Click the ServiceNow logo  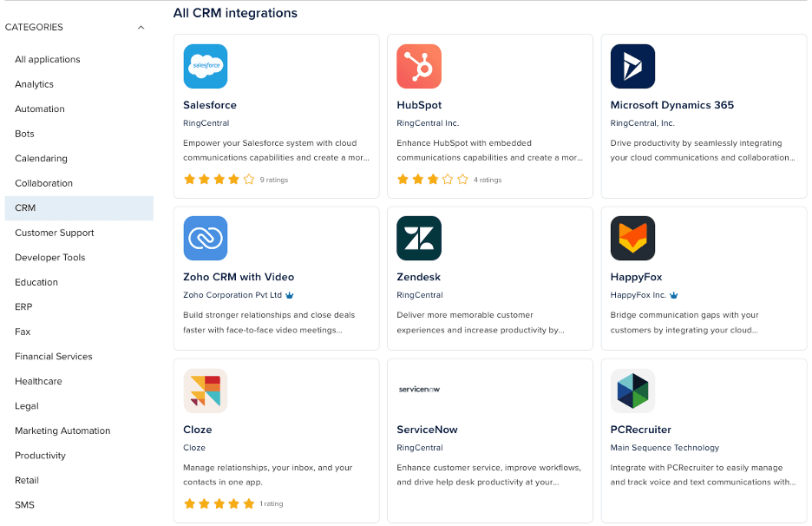click(x=419, y=390)
